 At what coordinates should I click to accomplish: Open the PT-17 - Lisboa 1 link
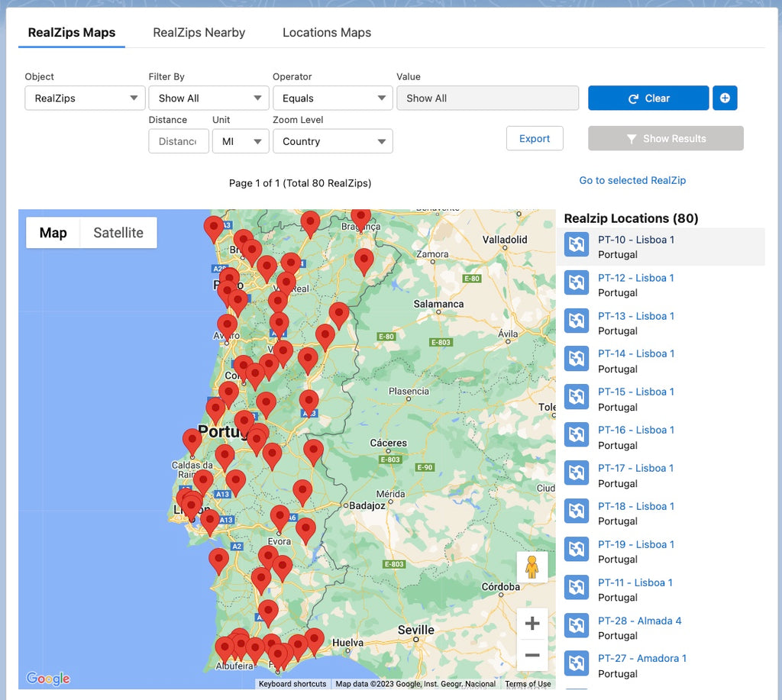(x=636, y=468)
